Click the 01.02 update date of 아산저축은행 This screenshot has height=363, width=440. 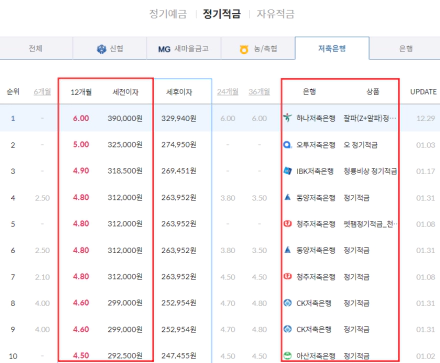pos(426,356)
